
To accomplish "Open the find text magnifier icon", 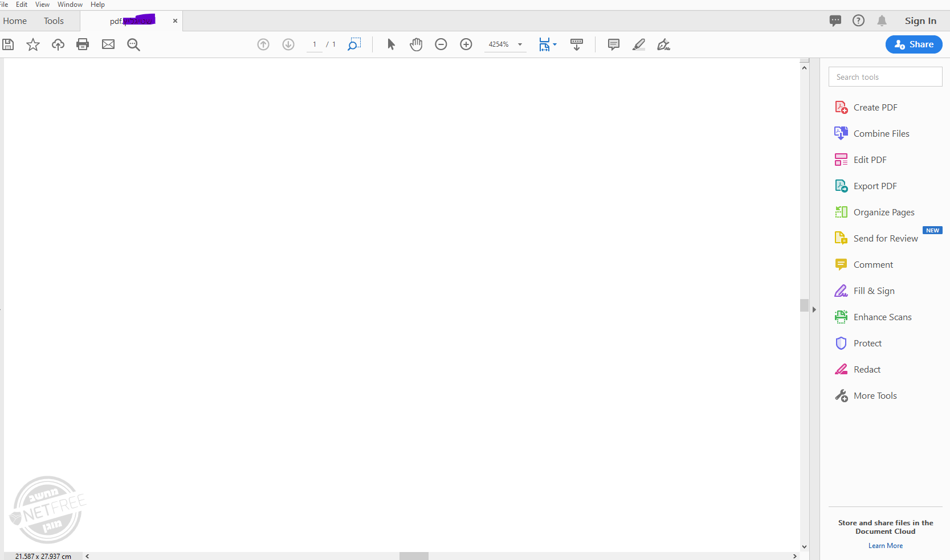I will tap(133, 44).
